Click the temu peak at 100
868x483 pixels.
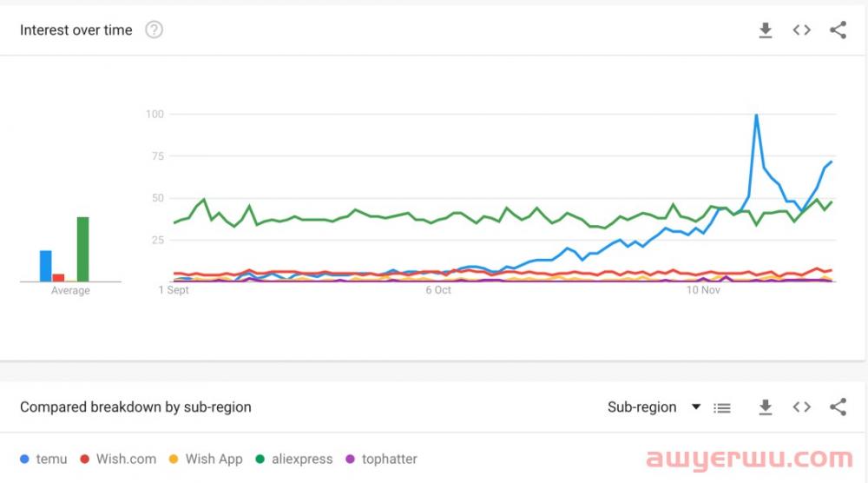(757, 115)
